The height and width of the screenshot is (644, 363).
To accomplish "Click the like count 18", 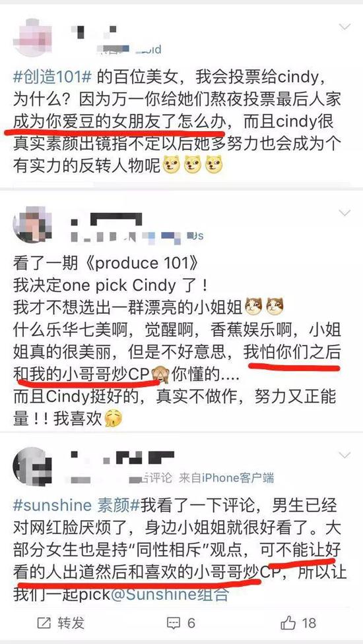I will click(x=308, y=623).
